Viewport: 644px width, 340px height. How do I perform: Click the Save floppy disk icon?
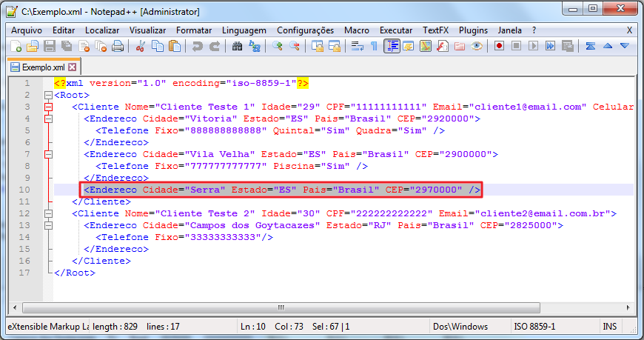(50, 46)
